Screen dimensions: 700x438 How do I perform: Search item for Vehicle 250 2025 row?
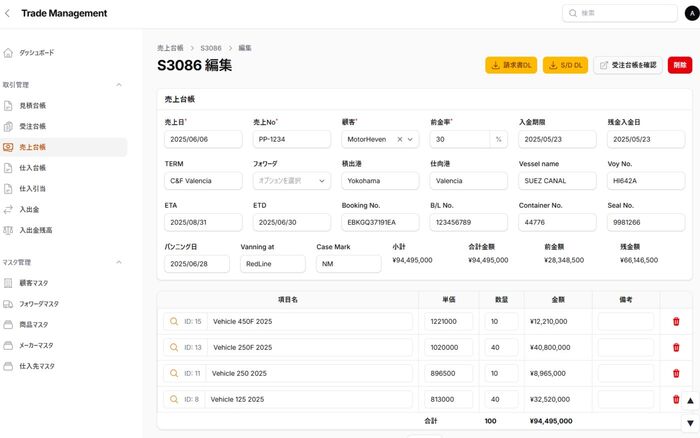[174, 373]
